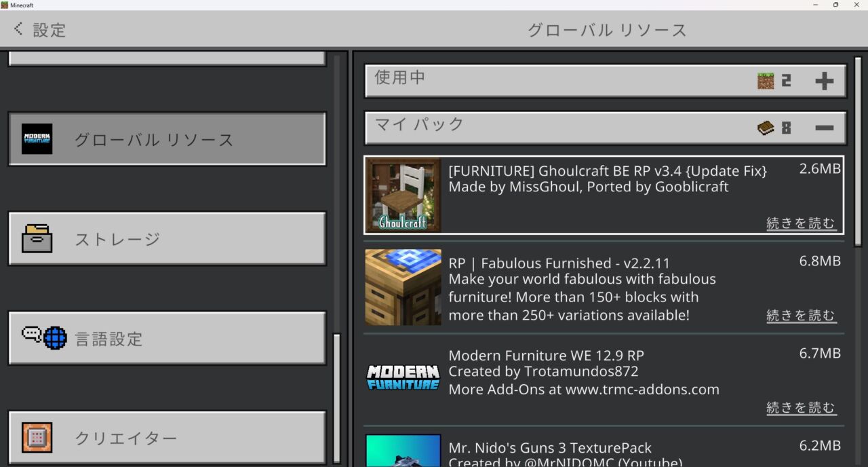
Task: Click the back arrow next to 設定
Action: tap(17, 29)
